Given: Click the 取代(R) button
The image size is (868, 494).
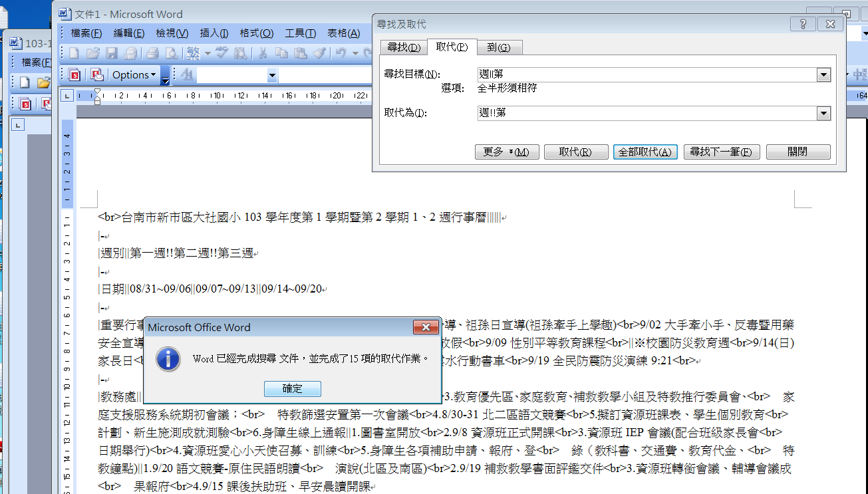Looking at the screenshot, I should [575, 152].
